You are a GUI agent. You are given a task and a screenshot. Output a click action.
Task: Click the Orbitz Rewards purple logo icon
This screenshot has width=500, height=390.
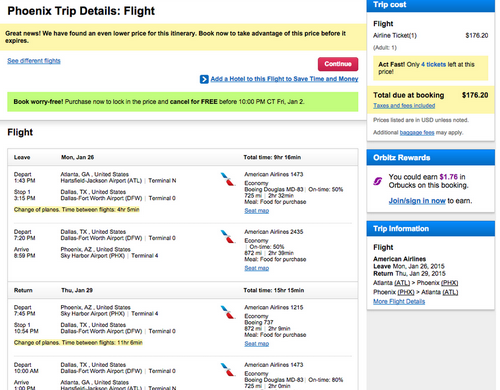378,181
